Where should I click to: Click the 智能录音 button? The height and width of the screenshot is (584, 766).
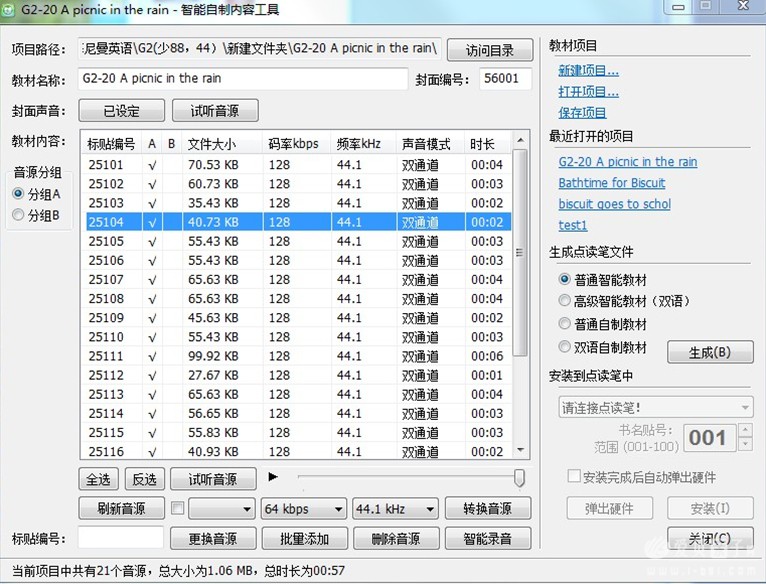(488, 539)
